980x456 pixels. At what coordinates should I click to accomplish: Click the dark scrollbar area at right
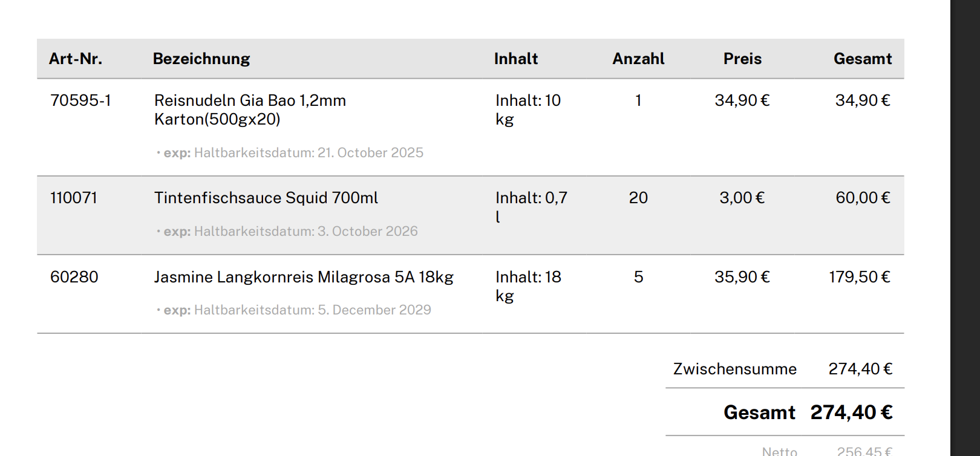point(965,228)
